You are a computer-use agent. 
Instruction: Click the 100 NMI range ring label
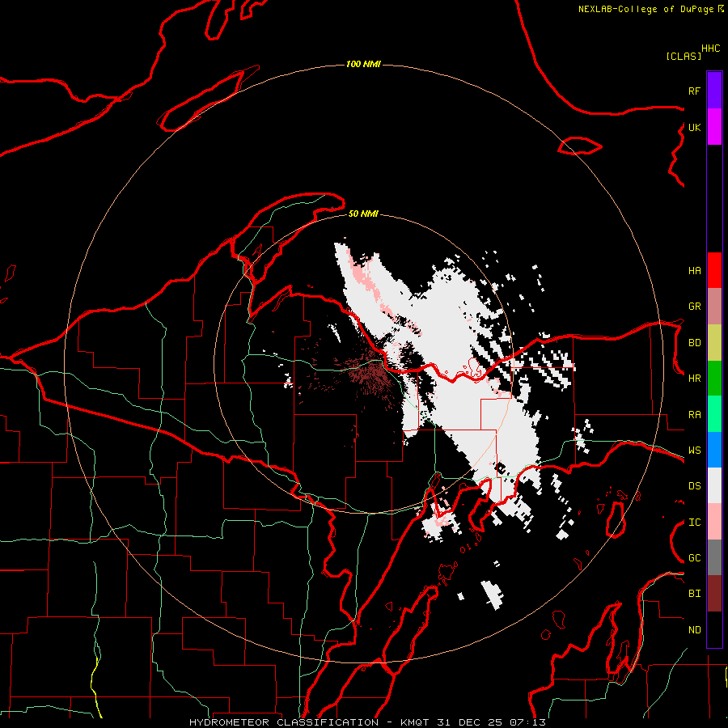pyautogui.click(x=363, y=64)
